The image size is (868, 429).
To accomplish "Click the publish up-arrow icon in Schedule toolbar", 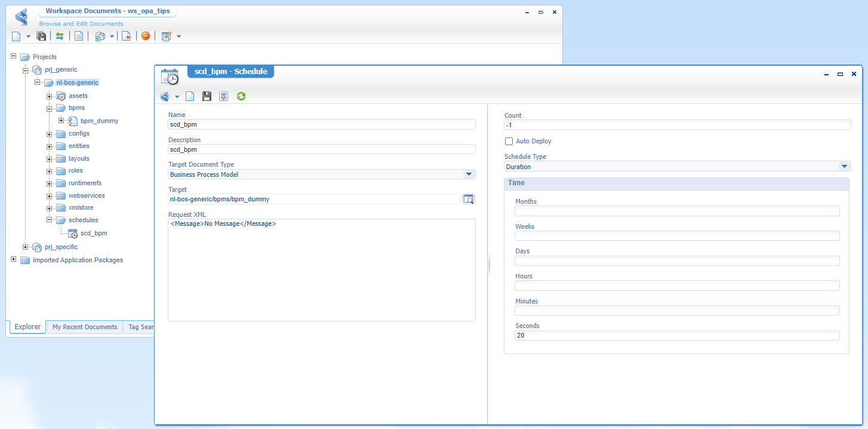I will point(223,96).
